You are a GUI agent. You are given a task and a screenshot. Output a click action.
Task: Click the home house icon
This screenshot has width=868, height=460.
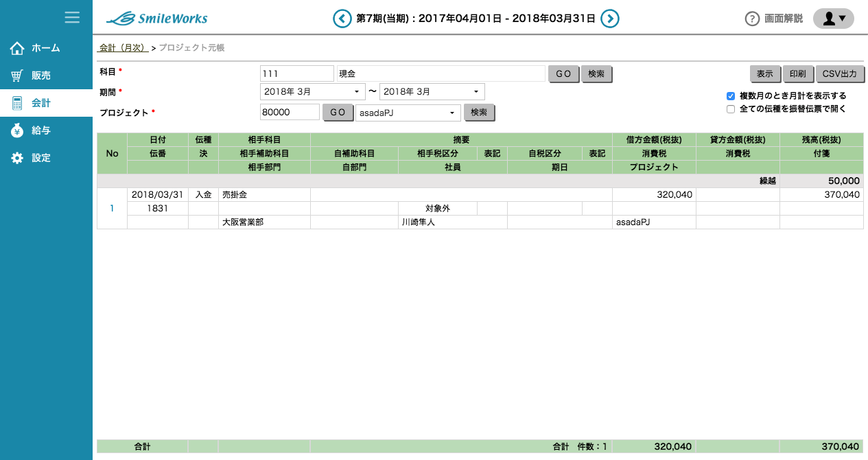[x=18, y=48]
